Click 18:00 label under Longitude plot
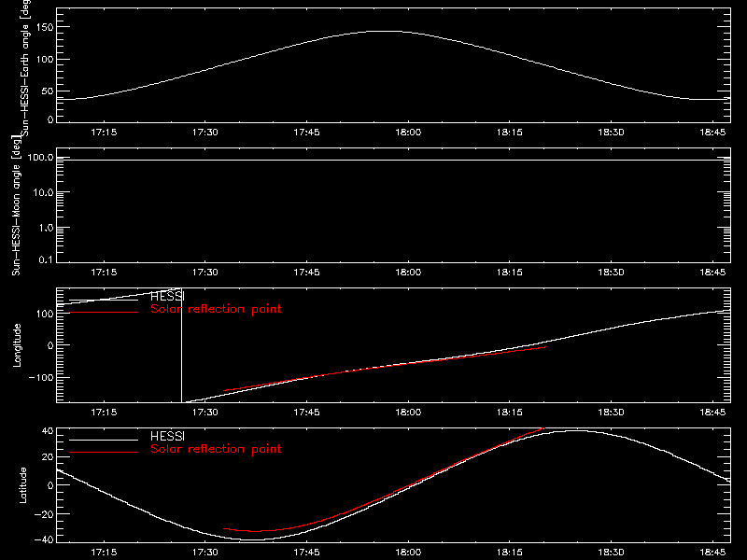The height and width of the screenshot is (560, 747). (x=408, y=413)
